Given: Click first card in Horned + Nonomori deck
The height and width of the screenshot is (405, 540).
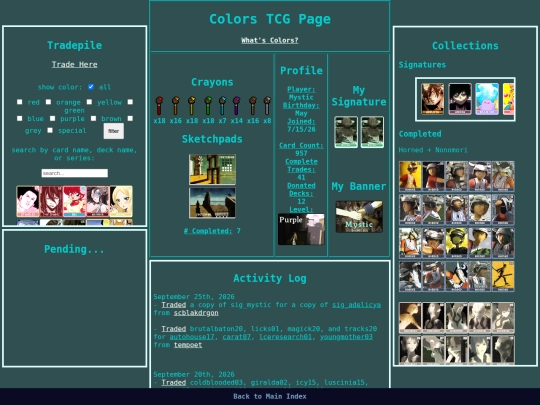Looking at the screenshot, I should pos(410,176).
